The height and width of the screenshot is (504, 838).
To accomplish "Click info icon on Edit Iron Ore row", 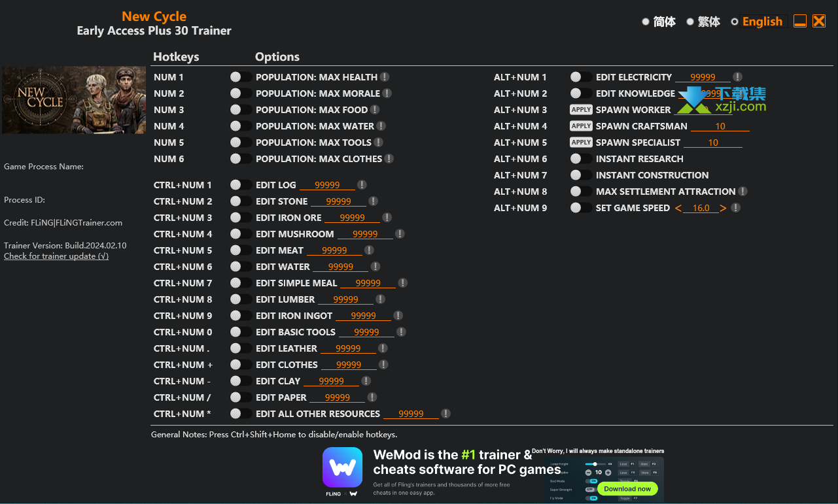I will click(387, 218).
